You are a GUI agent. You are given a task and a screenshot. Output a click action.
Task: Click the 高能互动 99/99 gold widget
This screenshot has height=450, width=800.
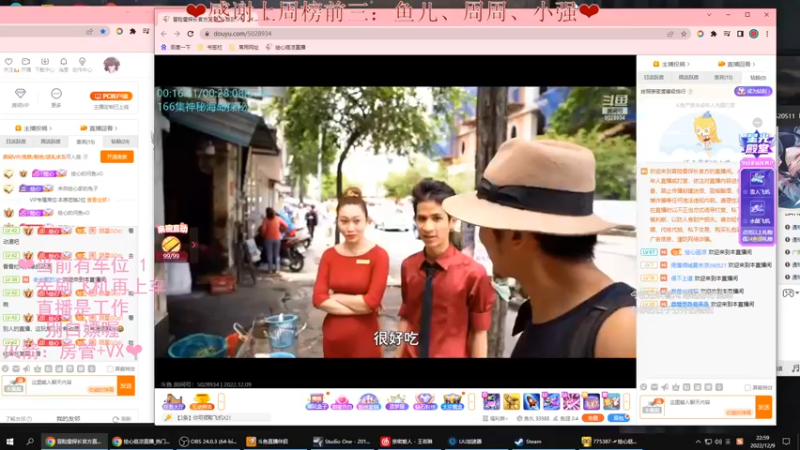coord(171,245)
